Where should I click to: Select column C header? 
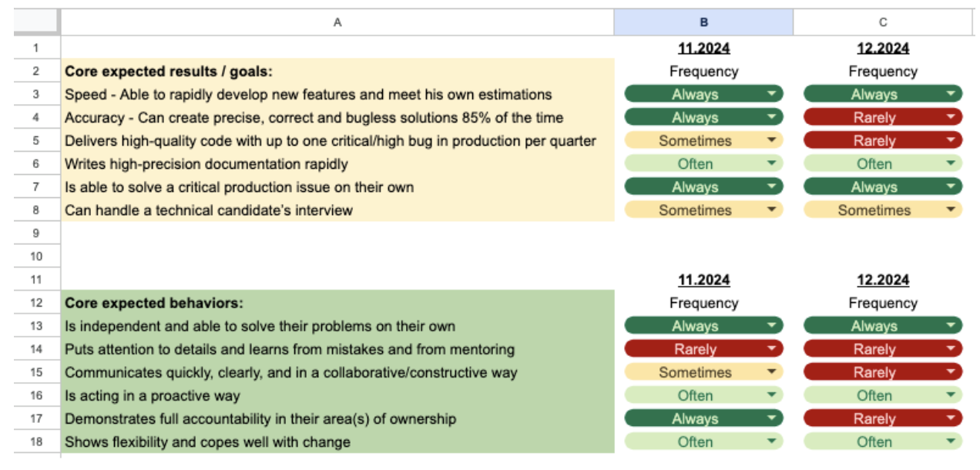883,22
